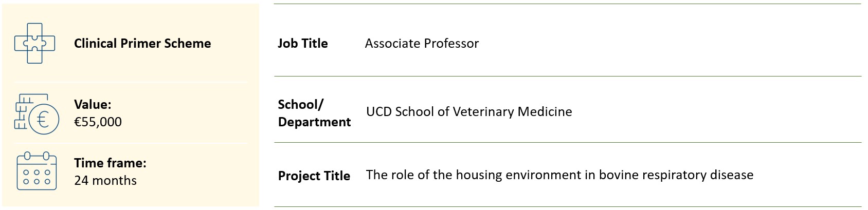Select the €55,000 amount text

[x=98, y=122]
